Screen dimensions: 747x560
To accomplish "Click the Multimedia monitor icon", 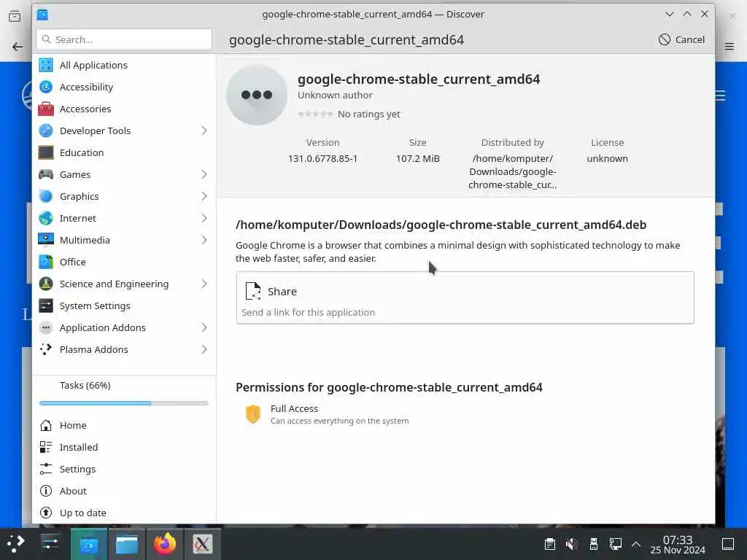I will coord(46,240).
